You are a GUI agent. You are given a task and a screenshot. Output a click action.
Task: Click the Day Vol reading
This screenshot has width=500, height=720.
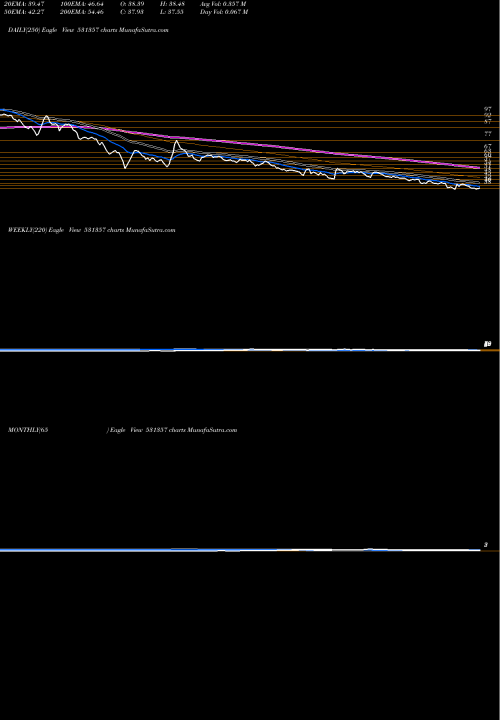point(224,12)
